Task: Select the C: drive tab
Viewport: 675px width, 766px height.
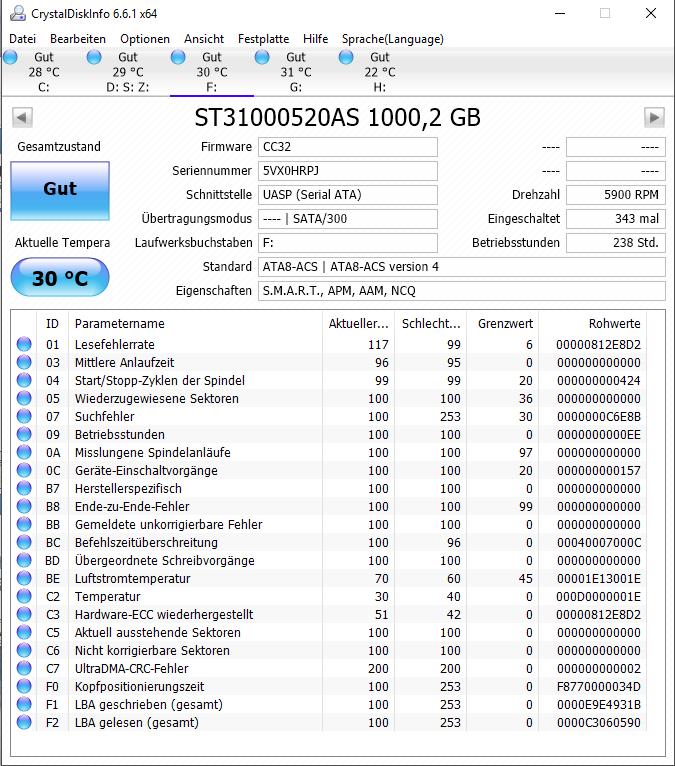Action: (43, 72)
